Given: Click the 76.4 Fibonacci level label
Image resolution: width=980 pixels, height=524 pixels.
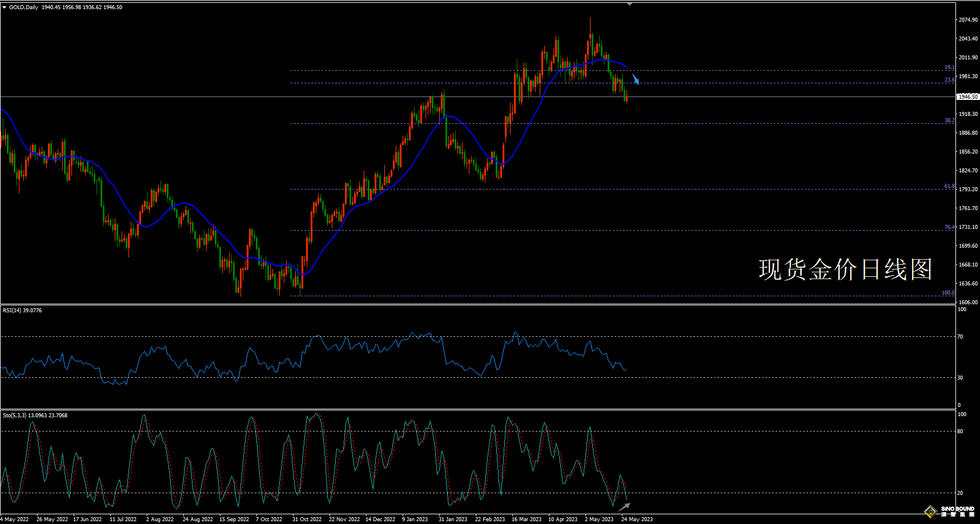Looking at the screenshot, I should tap(949, 227).
